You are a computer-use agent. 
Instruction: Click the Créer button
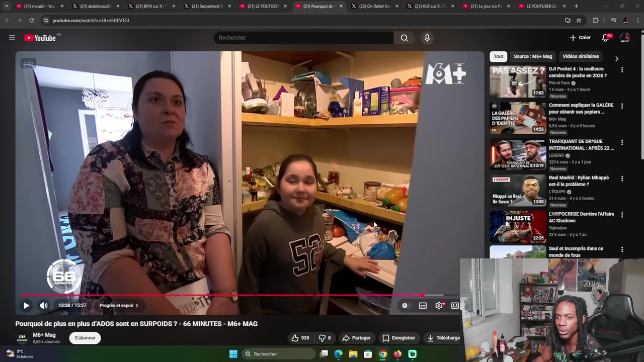click(x=580, y=38)
